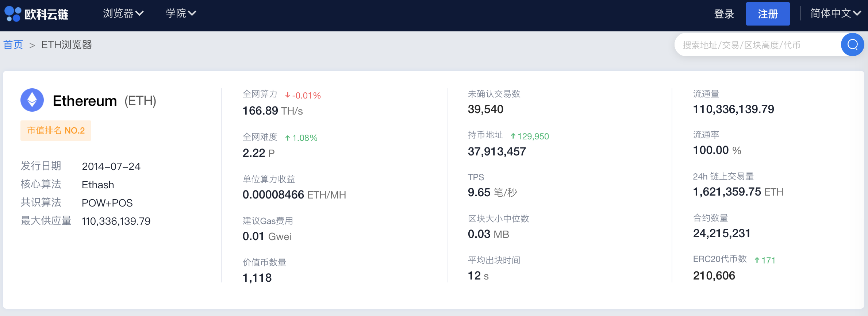Open the 学院 dropdown menu
This screenshot has height=316, width=868.
[181, 14]
